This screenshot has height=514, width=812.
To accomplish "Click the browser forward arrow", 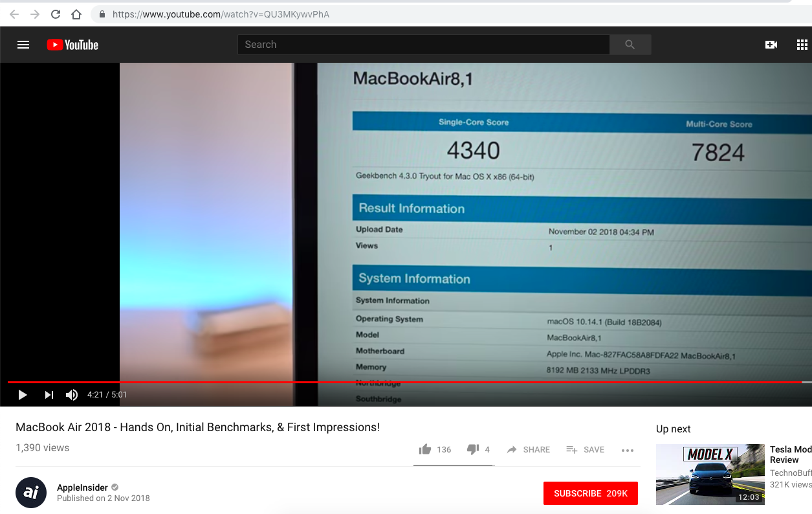I will coord(35,14).
